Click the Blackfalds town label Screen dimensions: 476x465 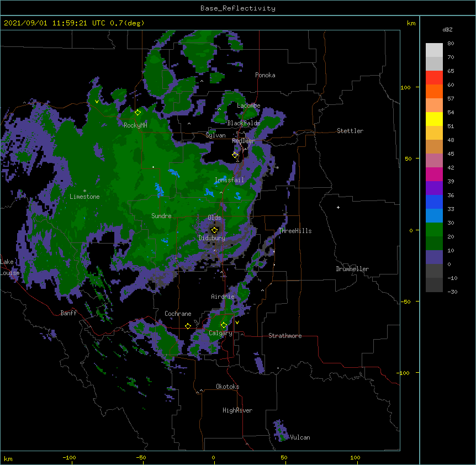point(244,123)
